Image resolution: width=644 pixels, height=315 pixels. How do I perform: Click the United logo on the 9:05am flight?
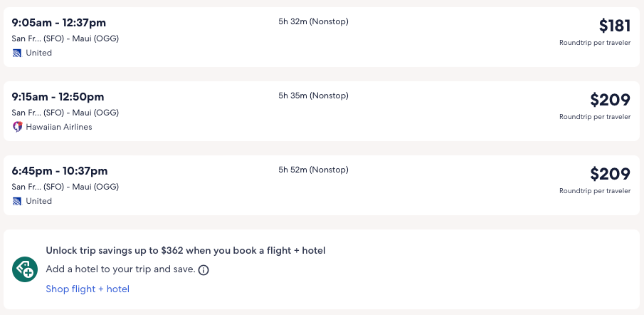coord(17,53)
